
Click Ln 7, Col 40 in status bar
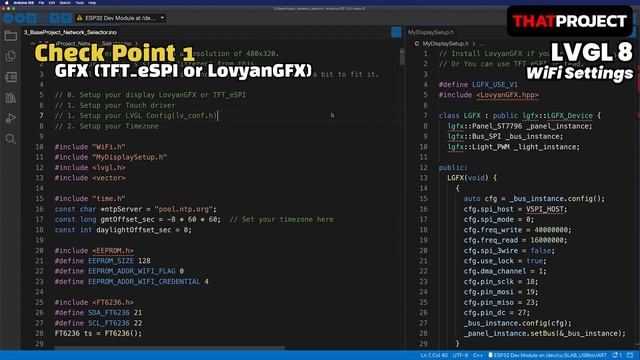point(434,356)
